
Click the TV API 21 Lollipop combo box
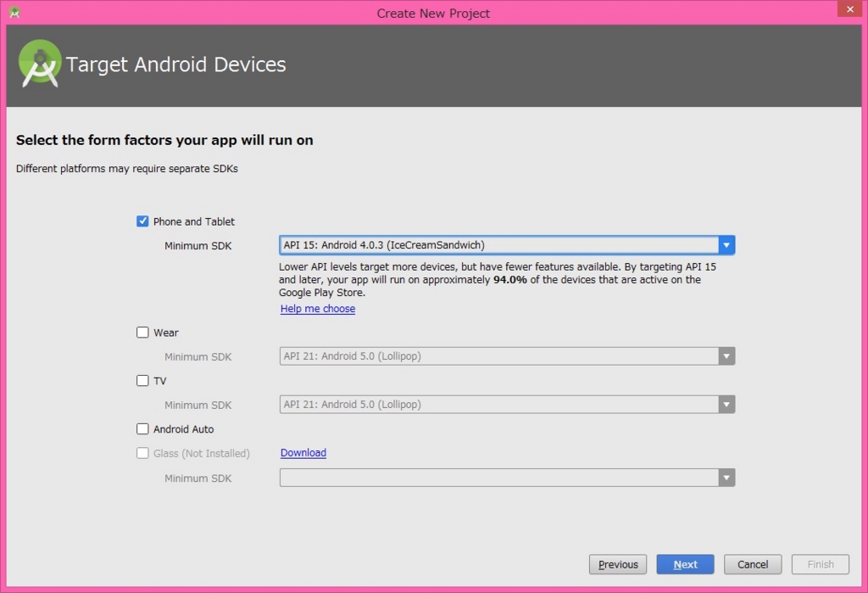[507, 404]
